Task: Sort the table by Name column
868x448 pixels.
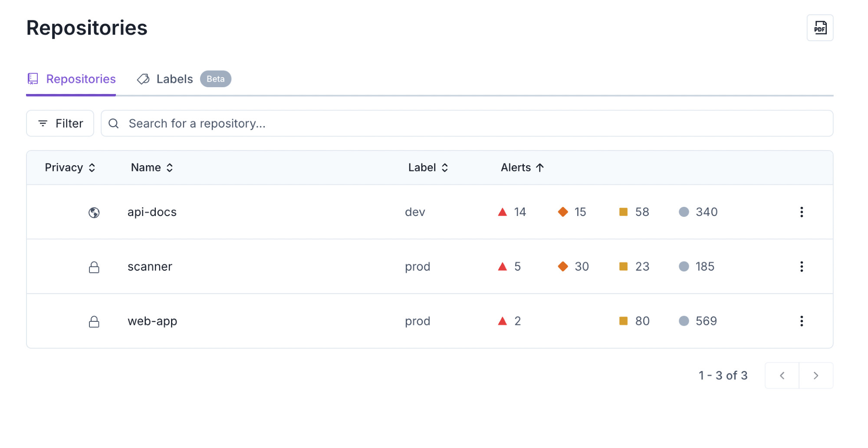Action: pyautogui.click(x=152, y=168)
